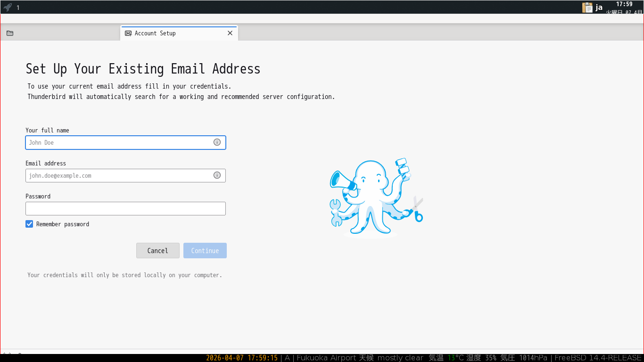The image size is (644, 362).
Task: Click the "Email address" label
Action: [x=46, y=163]
